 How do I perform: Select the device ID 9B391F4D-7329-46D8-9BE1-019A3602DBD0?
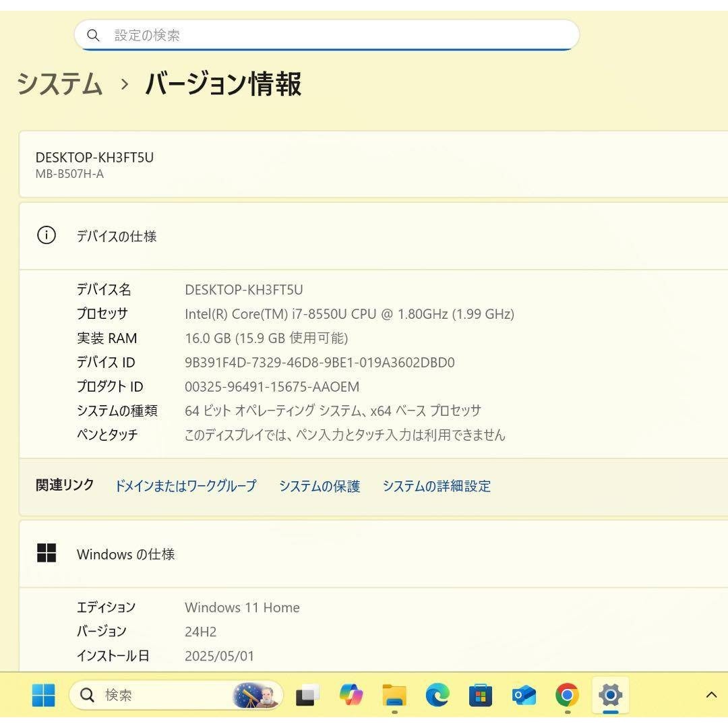(x=320, y=362)
